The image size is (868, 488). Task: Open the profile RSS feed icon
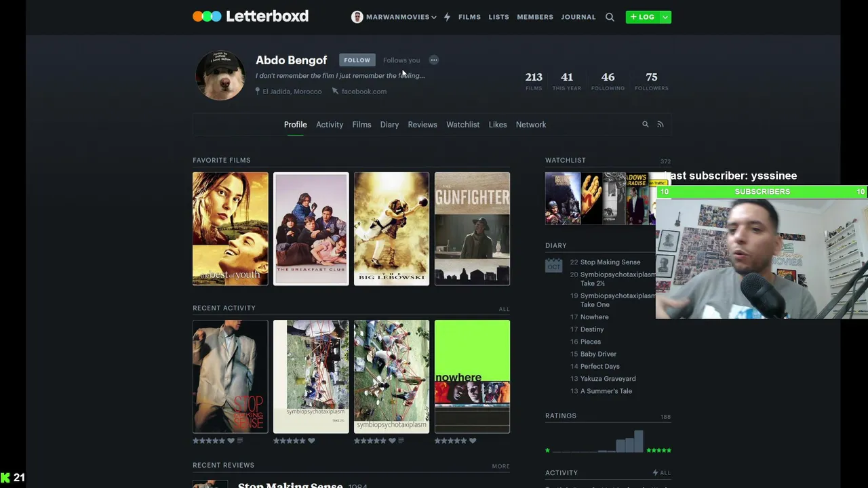tap(660, 125)
